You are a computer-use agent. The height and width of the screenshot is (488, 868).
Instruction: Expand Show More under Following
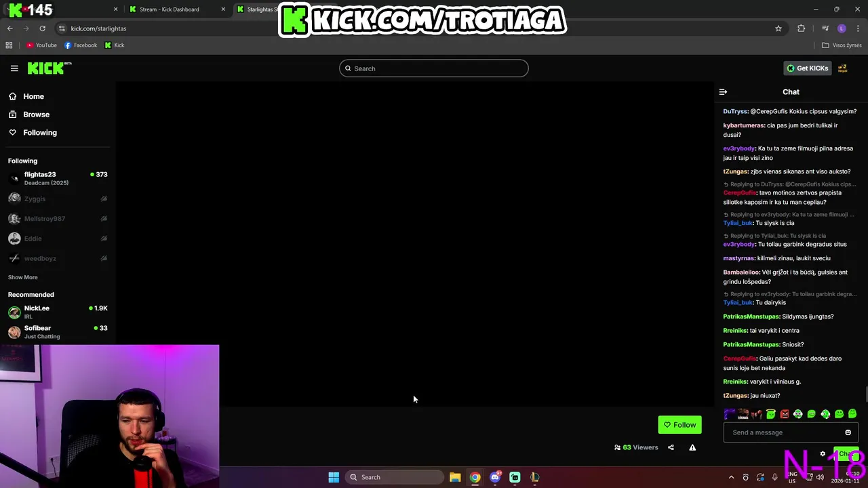tap(22, 277)
